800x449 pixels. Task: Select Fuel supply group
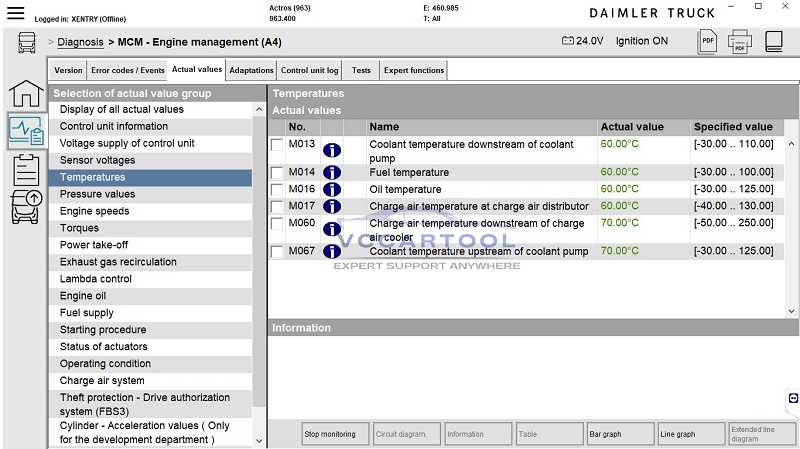pyautogui.click(x=151, y=313)
